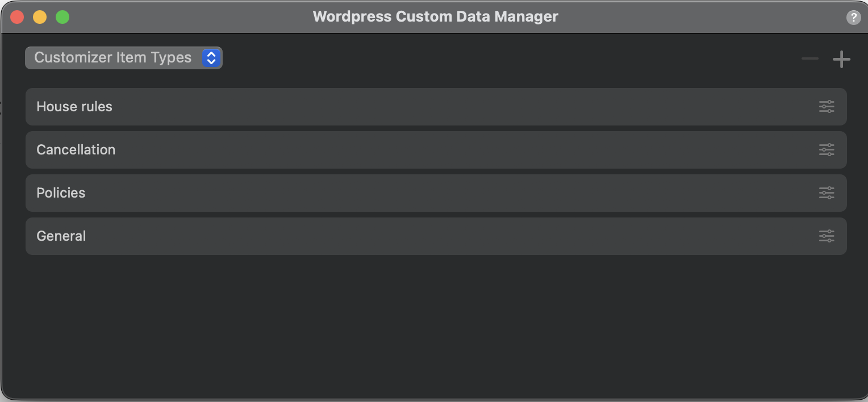868x402 pixels.
Task: Edit General item via its sliders icon
Action: click(x=827, y=236)
